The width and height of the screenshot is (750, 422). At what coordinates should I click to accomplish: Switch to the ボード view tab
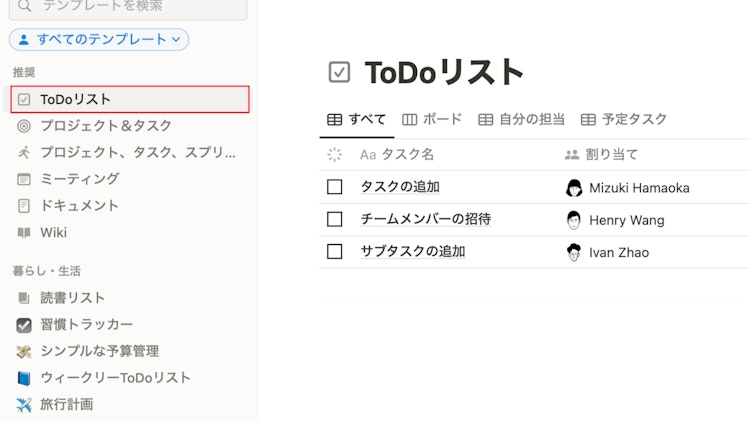click(432, 119)
